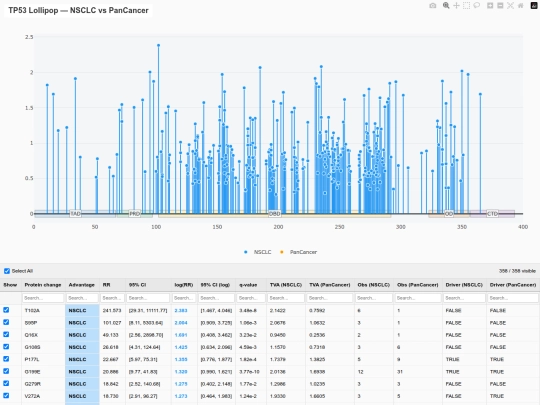The height and width of the screenshot is (405, 540).
Task: Click the log(RR) value 1.691
Action: [181, 335]
